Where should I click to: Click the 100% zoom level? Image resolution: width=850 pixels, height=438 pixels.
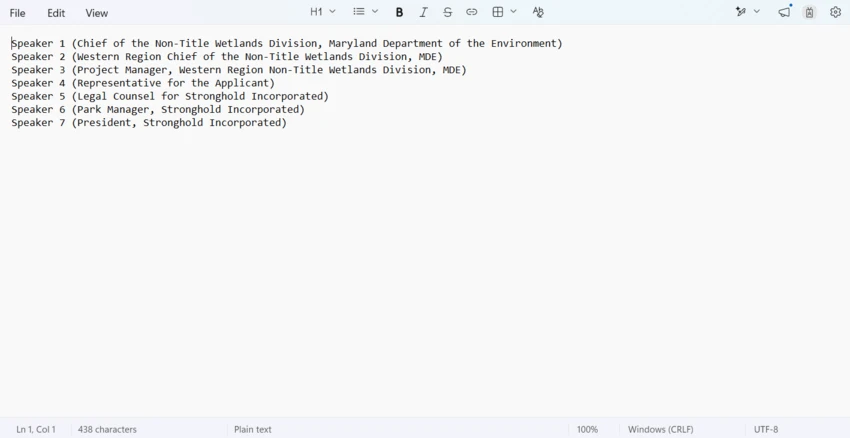click(587, 429)
